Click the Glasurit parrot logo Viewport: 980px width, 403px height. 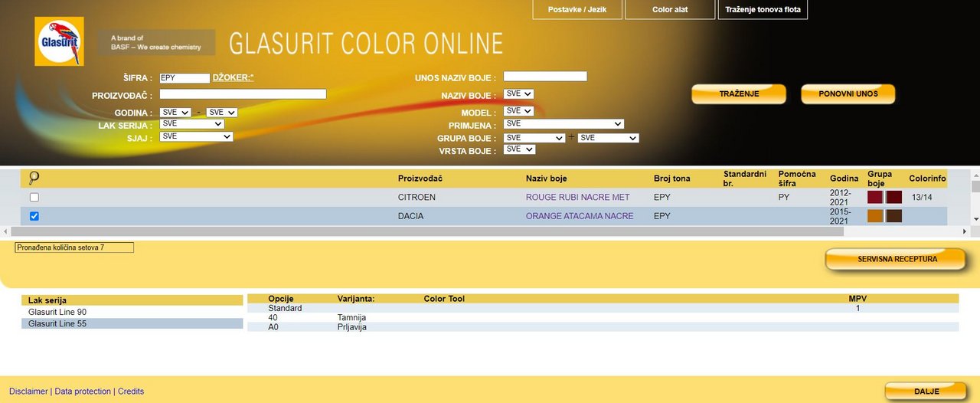tap(60, 41)
